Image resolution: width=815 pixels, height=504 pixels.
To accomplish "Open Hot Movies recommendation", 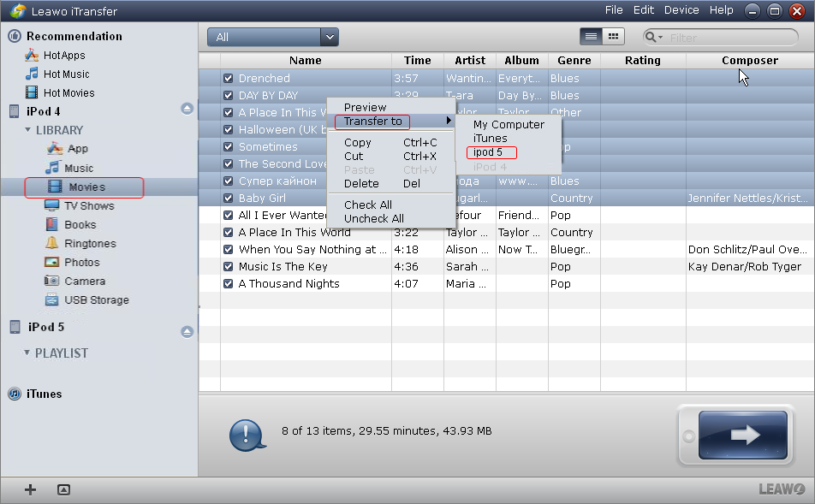I will 60,92.
